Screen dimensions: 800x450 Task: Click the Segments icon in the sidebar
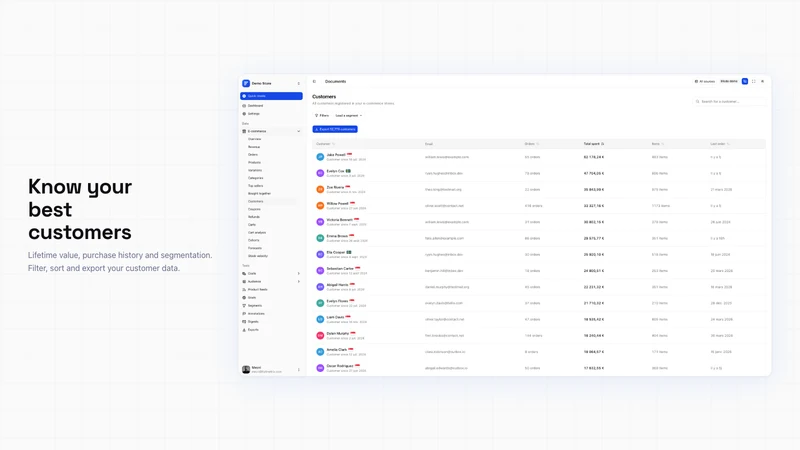point(244,306)
